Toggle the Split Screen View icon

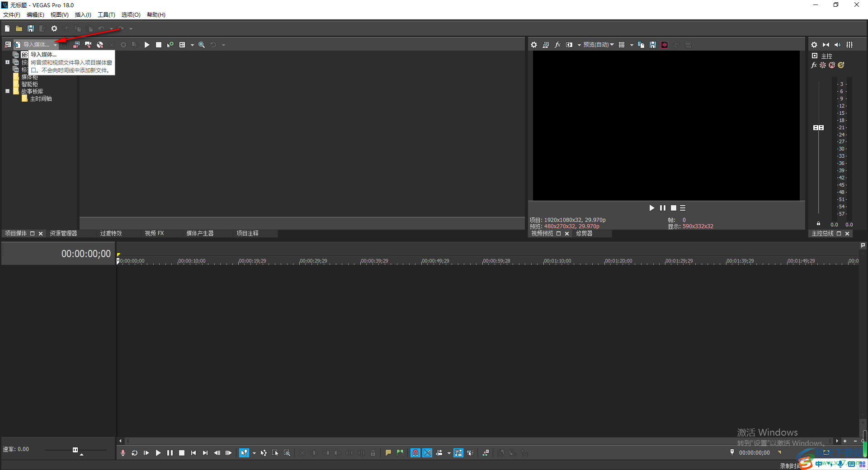569,45
